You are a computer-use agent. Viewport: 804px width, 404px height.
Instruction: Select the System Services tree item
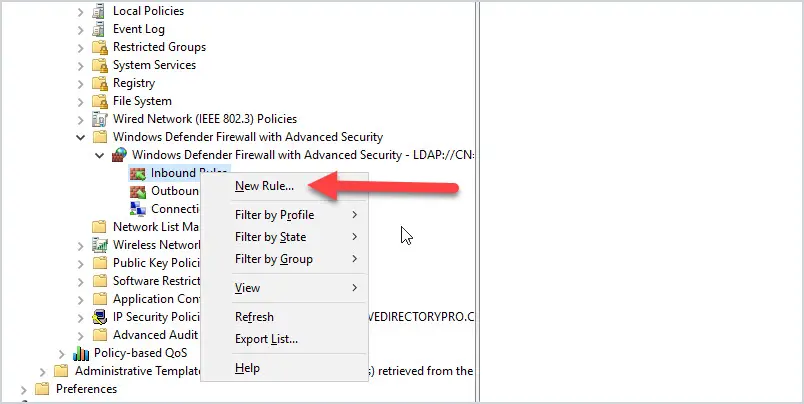pyautogui.click(x=154, y=65)
